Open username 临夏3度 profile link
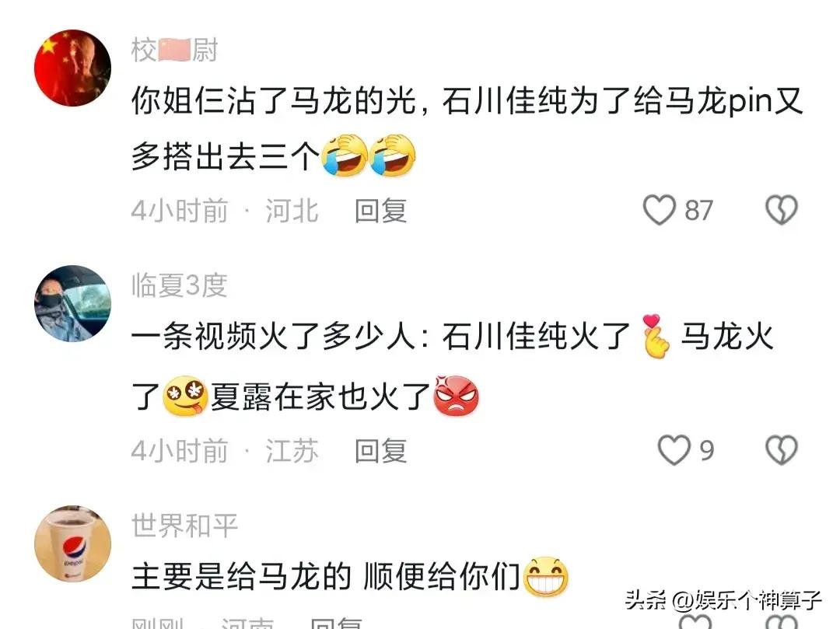This screenshot has width=840, height=629. coord(180,285)
